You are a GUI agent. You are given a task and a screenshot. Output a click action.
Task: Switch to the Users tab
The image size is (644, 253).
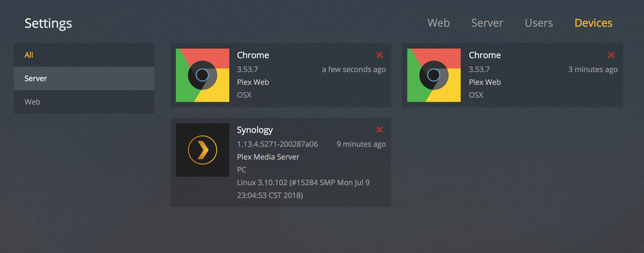(539, 23)
